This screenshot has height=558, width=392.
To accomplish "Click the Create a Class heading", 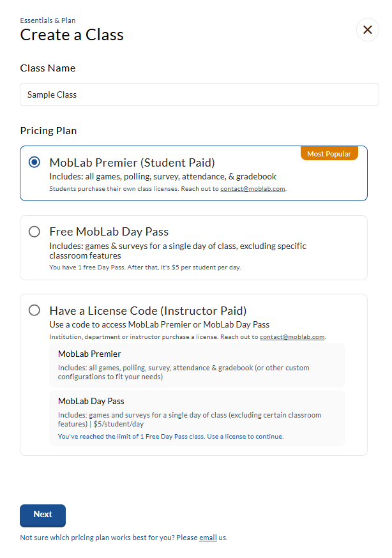I will click(x=72, y=34).
